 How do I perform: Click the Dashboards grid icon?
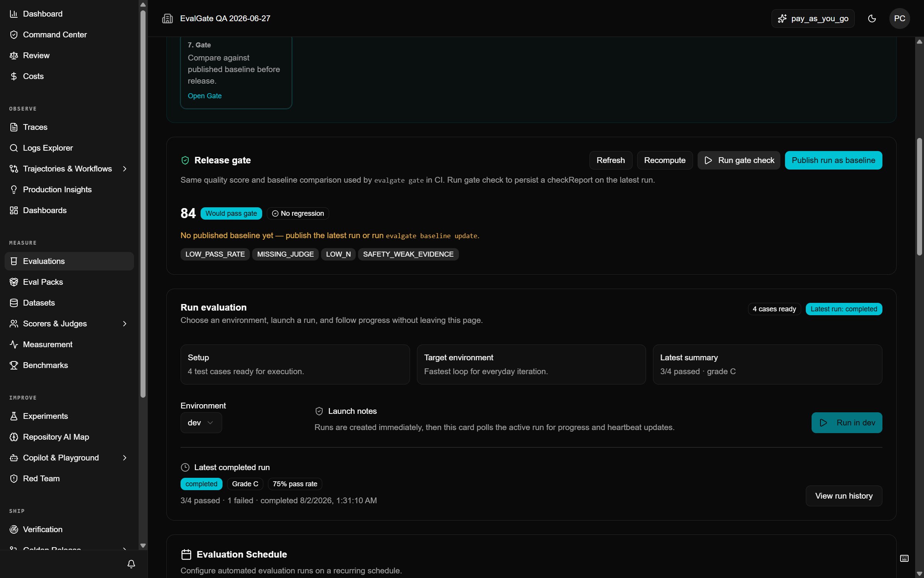[14, 210]
